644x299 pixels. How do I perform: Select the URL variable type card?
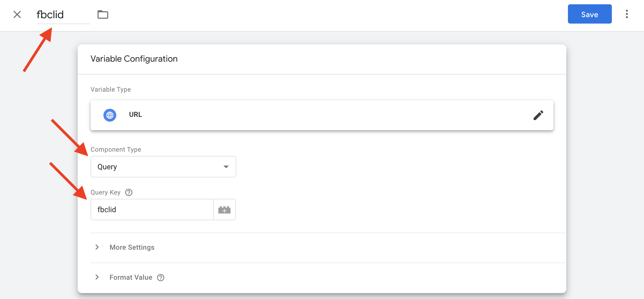tap(322, 115)
